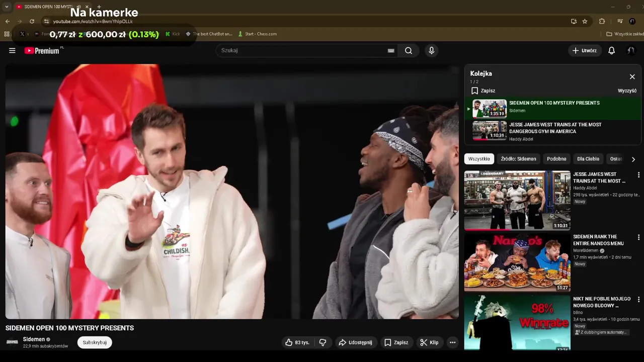
Task: Open JESSE JAMES WEST suggested video thumbnail
Action: (517, 200)
